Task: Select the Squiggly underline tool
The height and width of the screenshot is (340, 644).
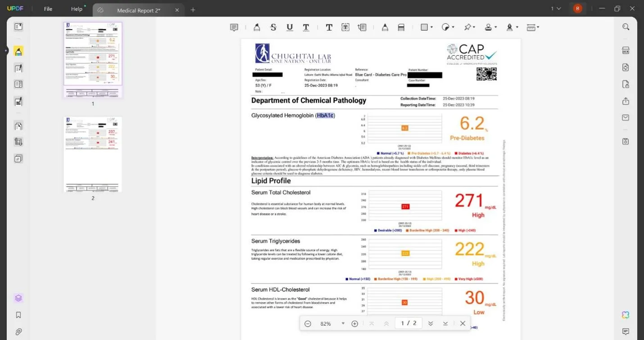Action: tap(306, 27)
